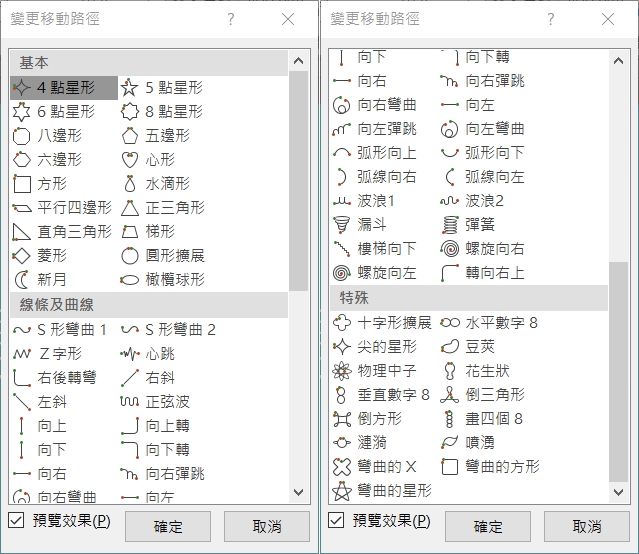This screenshot has height=554, width=639.
Task: Click the right list scrollbar thumb
Action: (618, 372)
